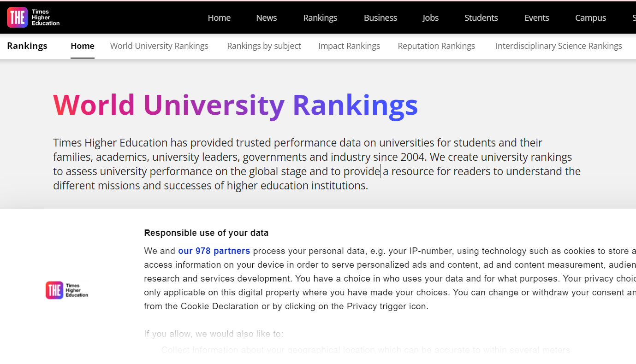
Task: Select Business in the top navigation
Action: 380,18
